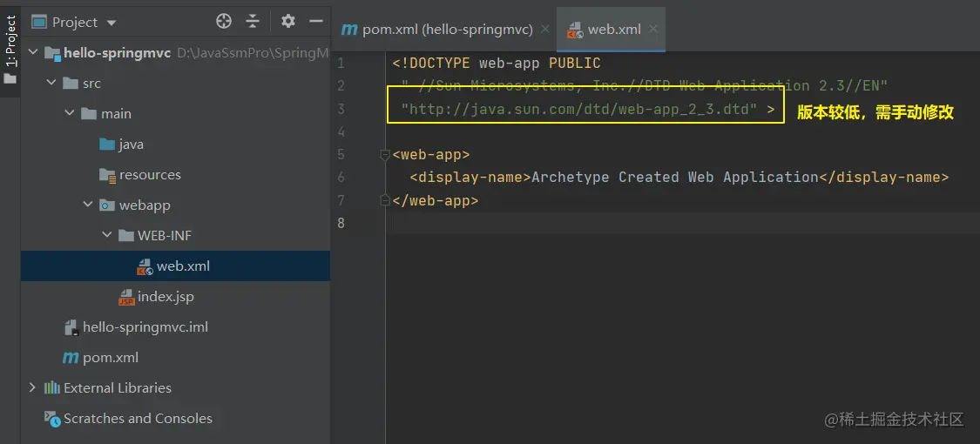Click the Maven icon on pom.xml tab
980x444 pixels.
349,30
